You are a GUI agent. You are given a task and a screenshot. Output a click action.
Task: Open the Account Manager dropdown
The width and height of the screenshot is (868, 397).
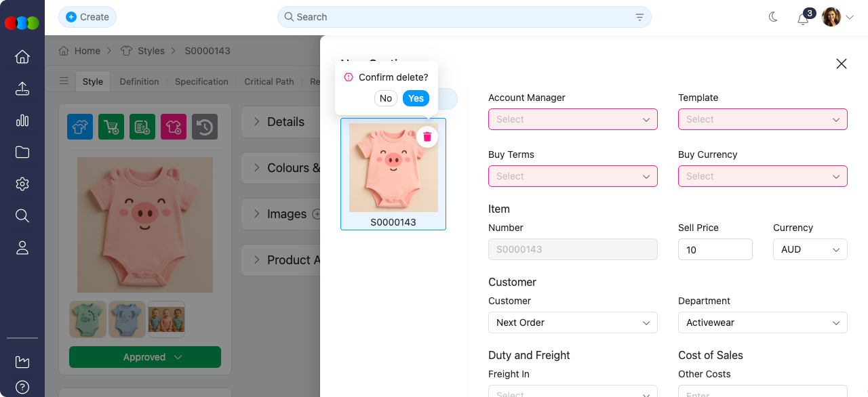click(573, 119)
